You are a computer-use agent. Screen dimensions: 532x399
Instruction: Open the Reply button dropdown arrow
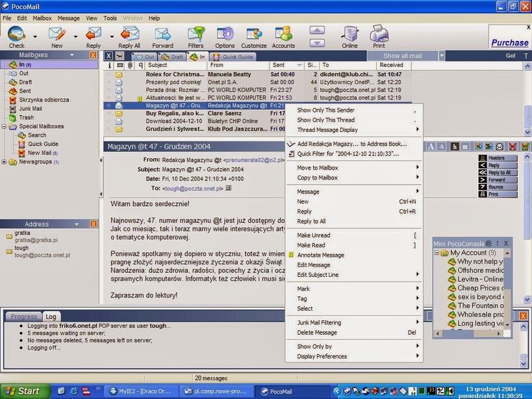click(x=112, y=36)
